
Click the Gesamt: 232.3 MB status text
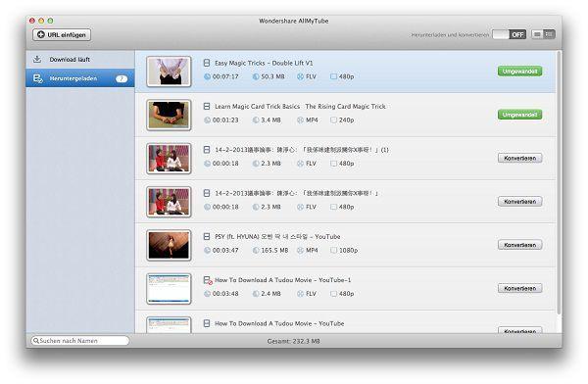pos(294,341)
